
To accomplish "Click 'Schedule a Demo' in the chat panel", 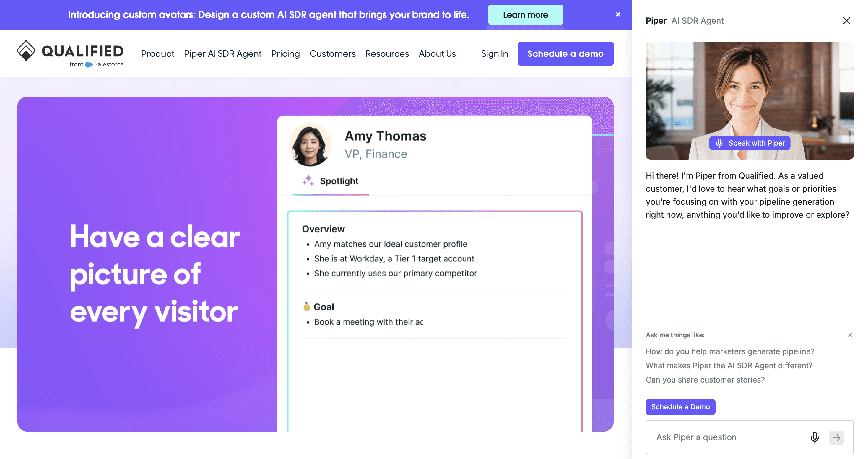I will coord(680,407).
